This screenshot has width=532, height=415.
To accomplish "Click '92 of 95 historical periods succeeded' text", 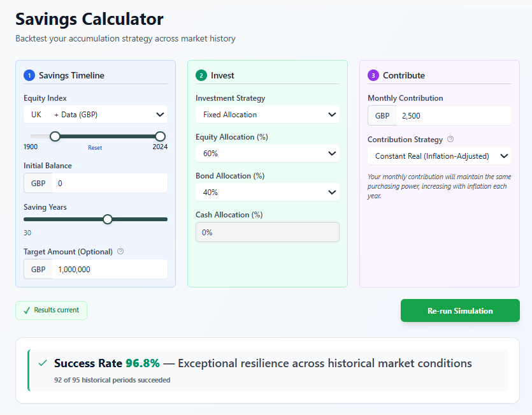I will click(112, 380).
